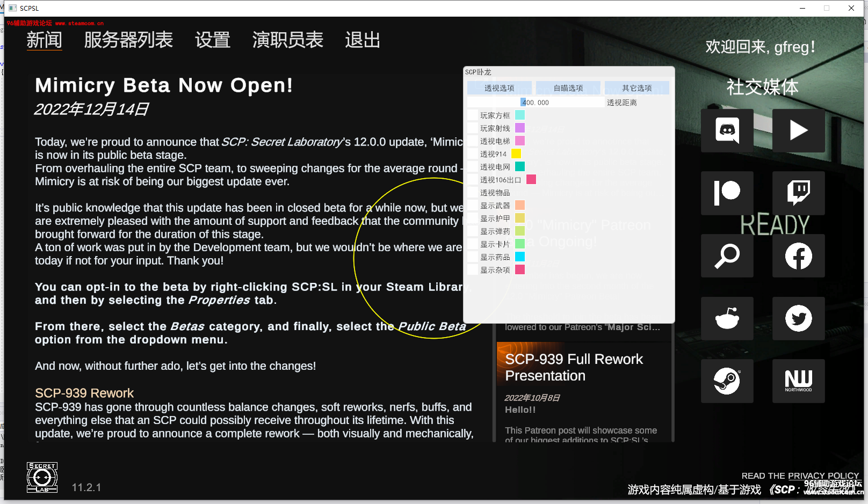Switch to the 其它选项 tab
This screenshot has width=868, height=504.
click(637, 88)
